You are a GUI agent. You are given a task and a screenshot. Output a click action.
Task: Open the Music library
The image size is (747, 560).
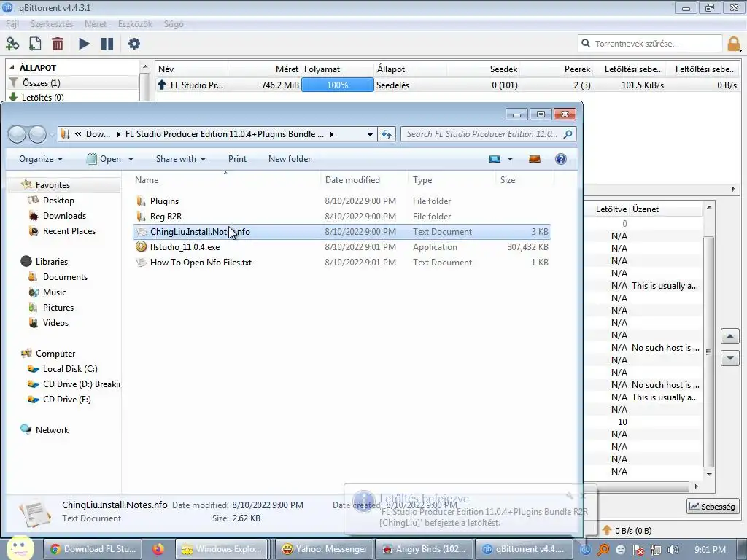54,292
